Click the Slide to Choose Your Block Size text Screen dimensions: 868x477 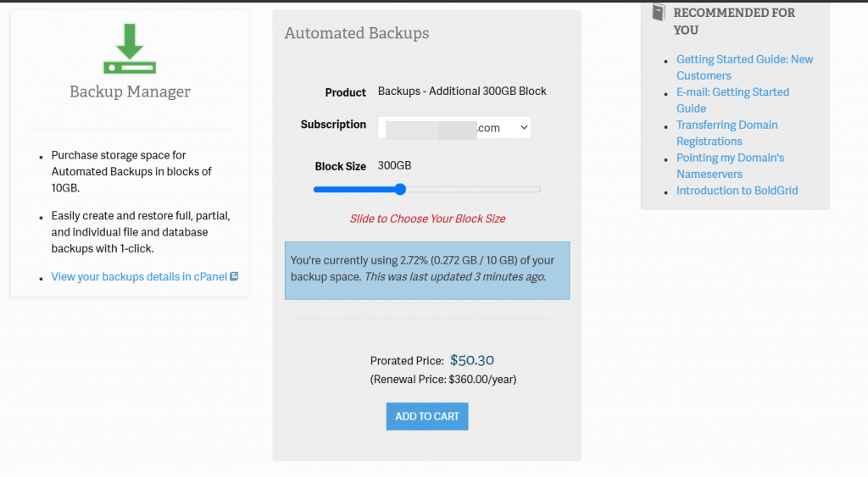pos(427,219)
